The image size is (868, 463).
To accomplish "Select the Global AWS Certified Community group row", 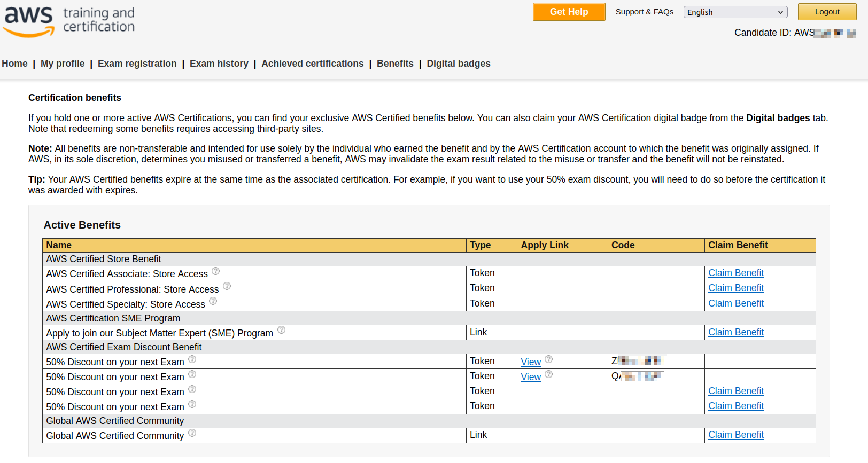I will click(x=429, y=421).
